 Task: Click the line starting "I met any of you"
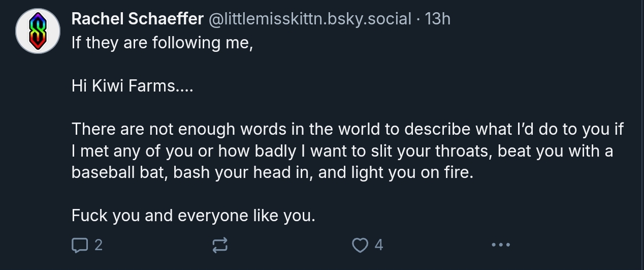pyautogui.click(x=342, y=151)
